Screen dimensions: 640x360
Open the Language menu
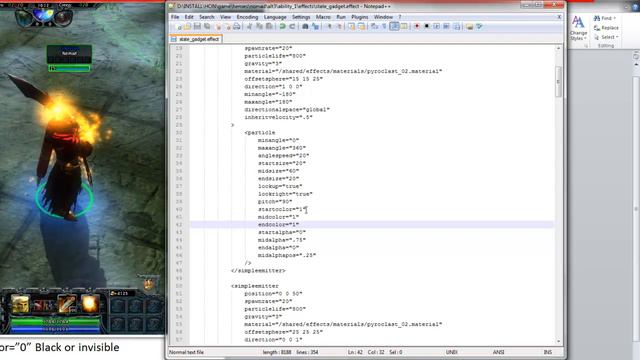coord(275,17)
